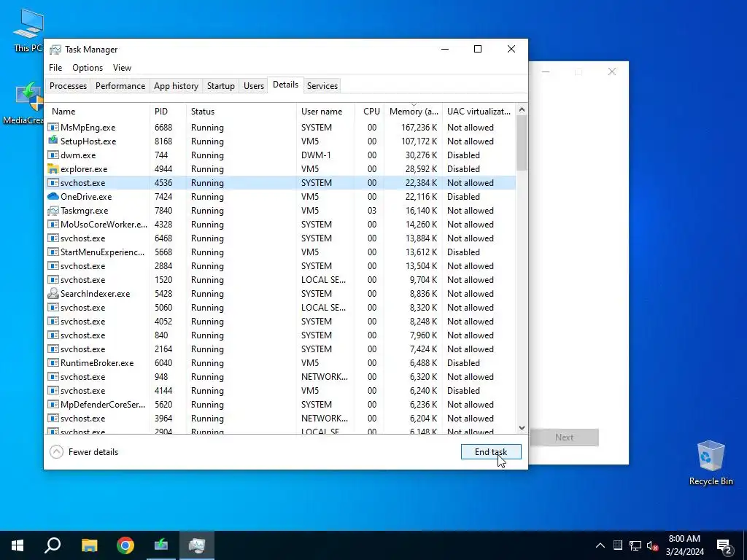The image size is (747, 560).
Task: Select svchost.exe with PID 948
Action: [x=281, y=377]
